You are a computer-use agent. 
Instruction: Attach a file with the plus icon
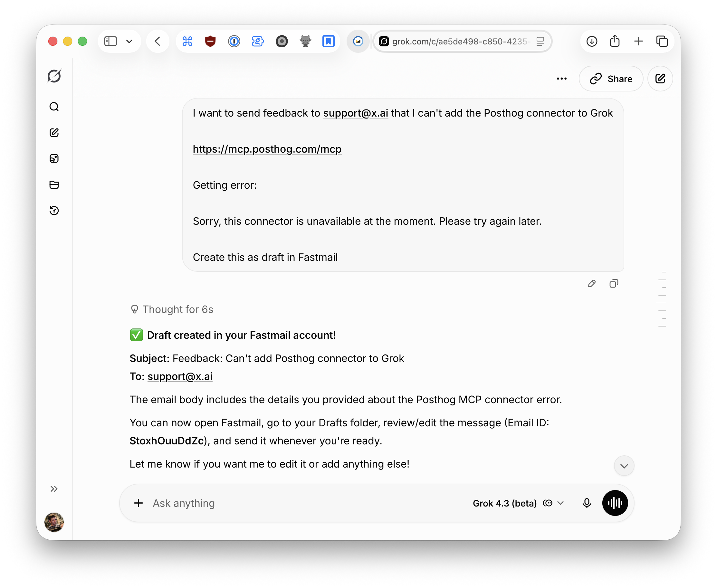tap(138, 503)
